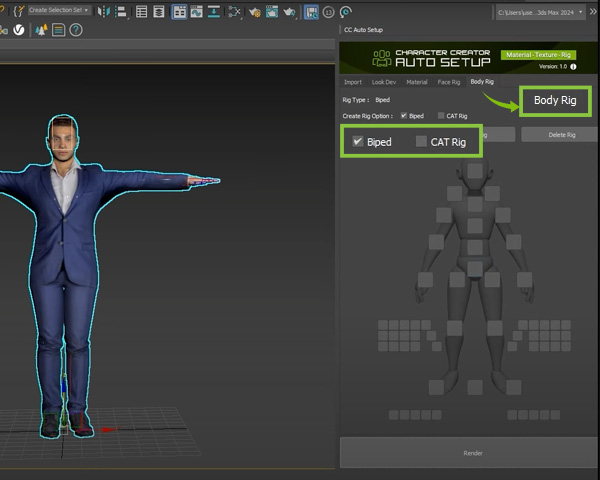Click the teal lined list icon

click(58, 30)
